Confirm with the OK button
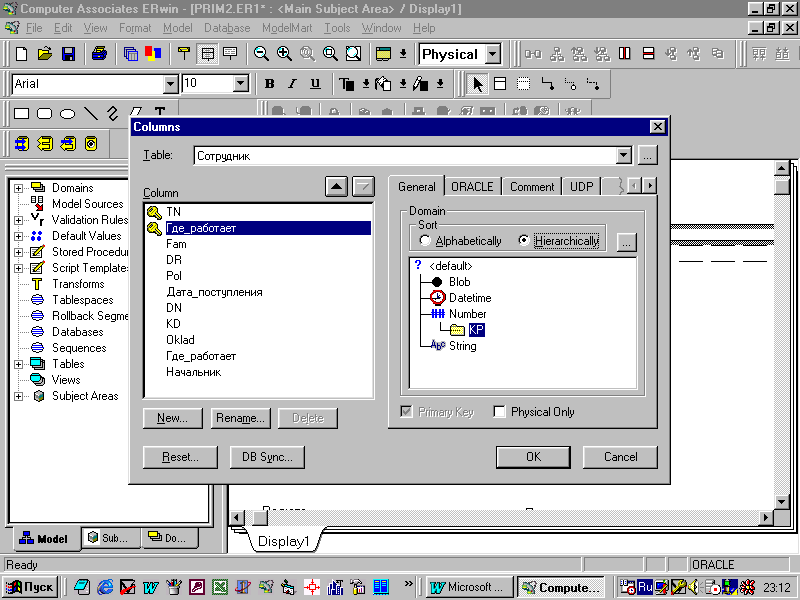800x600 pixels. (x=533, y=457)
